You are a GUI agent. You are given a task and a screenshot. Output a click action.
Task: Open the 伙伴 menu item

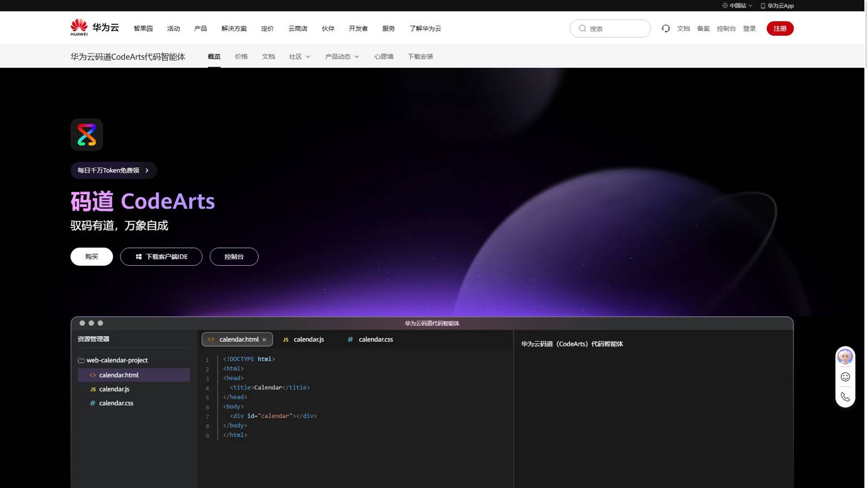[x=328, y=28]
